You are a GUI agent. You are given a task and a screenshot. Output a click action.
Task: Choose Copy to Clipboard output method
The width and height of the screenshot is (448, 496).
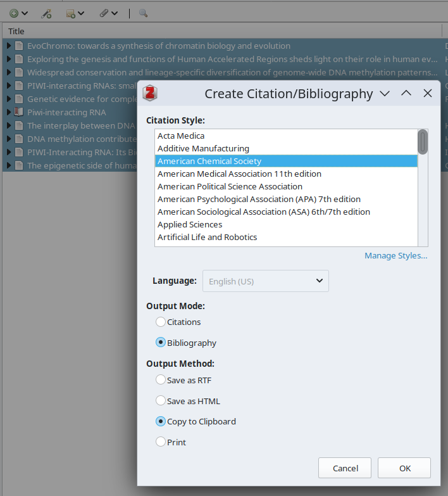[x=161, y=421]
